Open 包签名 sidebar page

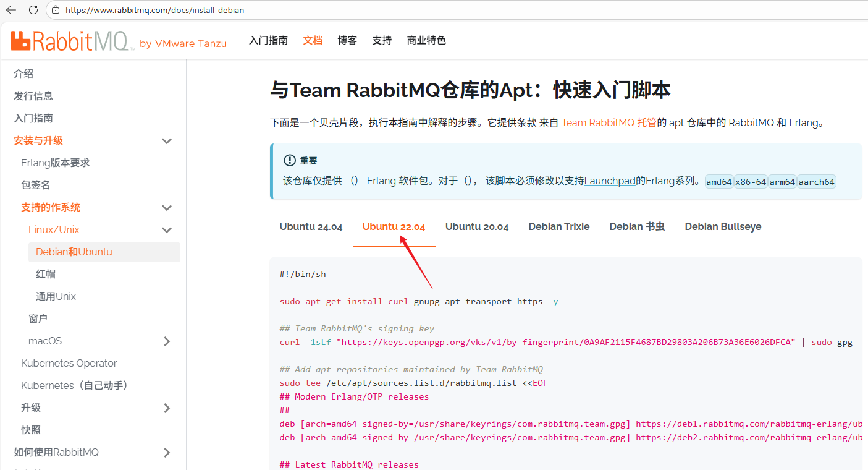tap(36, 185)
